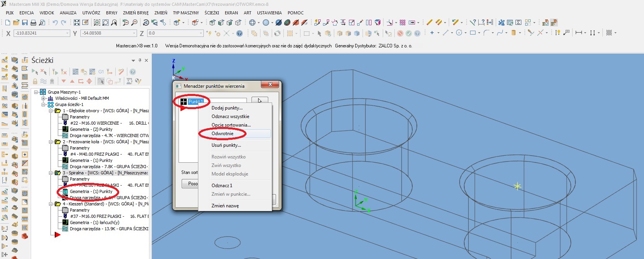Viewport: 644px width, 259px height.
Task: Toggle ghost display of operations
Action: 52,81
